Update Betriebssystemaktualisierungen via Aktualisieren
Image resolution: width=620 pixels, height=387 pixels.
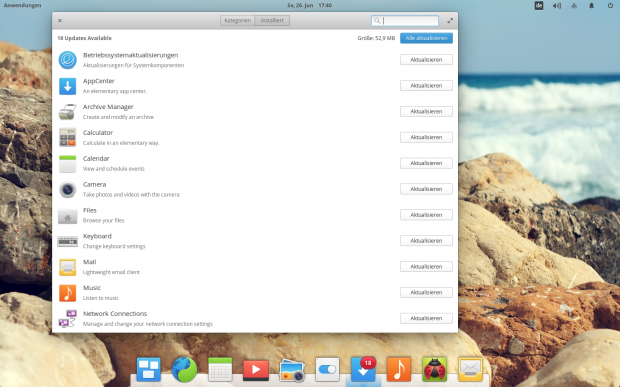pyautogui.click(x=426, y=60)
